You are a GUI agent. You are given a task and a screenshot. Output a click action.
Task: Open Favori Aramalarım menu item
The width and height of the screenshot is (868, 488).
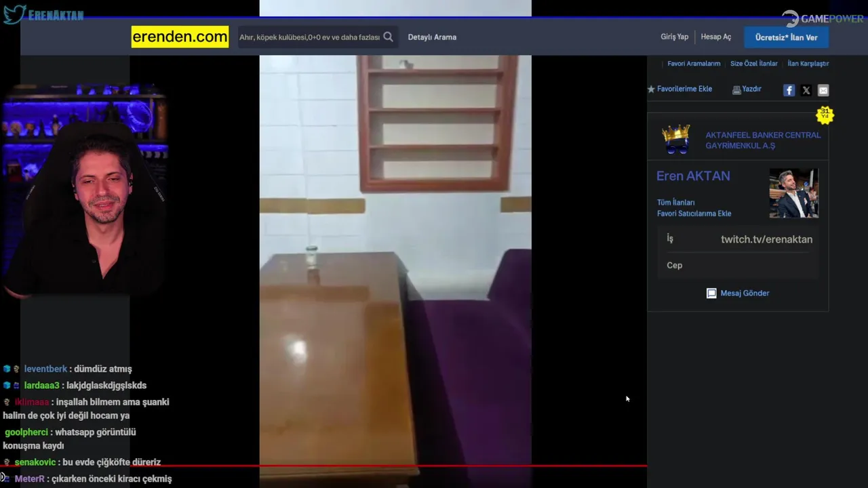point(694,64)
